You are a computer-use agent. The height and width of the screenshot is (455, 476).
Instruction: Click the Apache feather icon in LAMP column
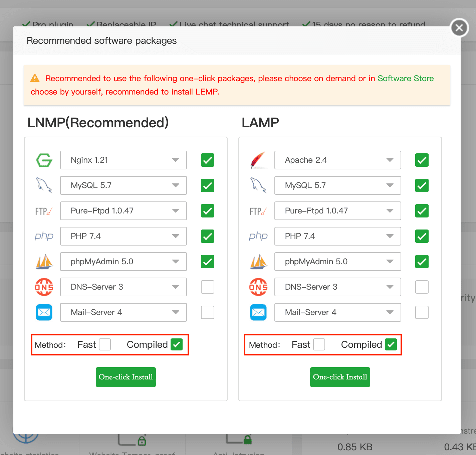[x=258, y=160]
